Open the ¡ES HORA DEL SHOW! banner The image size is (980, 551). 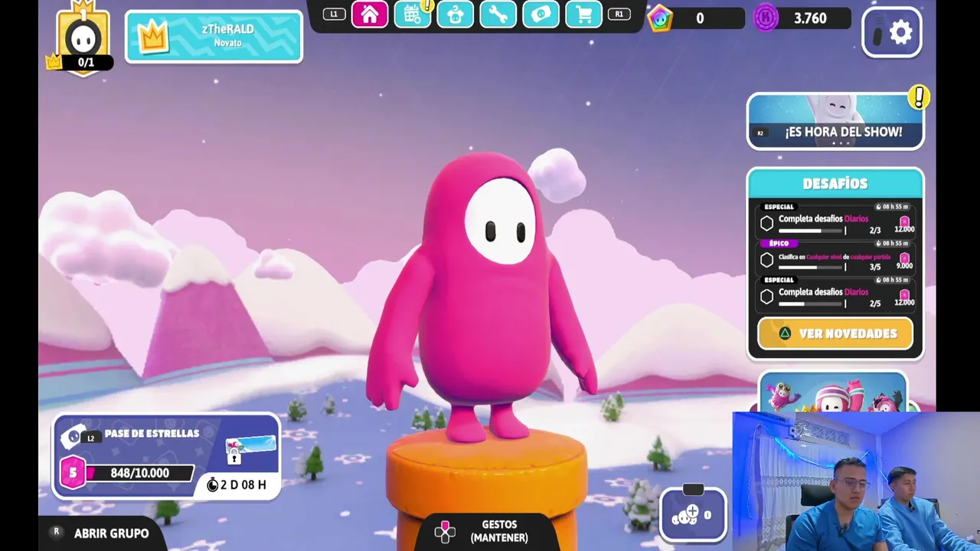[x=835, y=121]
